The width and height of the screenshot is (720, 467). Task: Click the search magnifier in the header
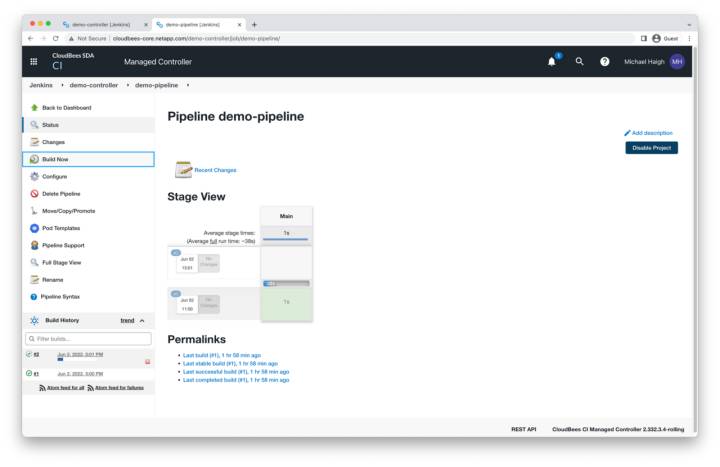coord(579,61)
